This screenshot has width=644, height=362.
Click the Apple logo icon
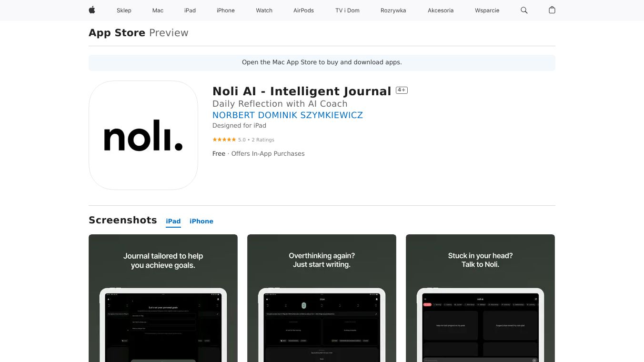point(92,10)
